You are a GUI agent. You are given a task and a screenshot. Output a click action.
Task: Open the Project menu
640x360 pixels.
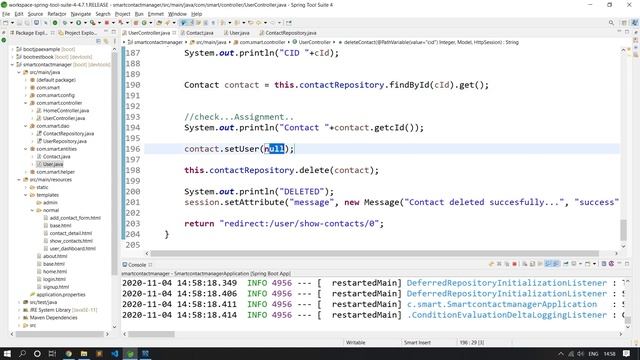pos(122,14)
